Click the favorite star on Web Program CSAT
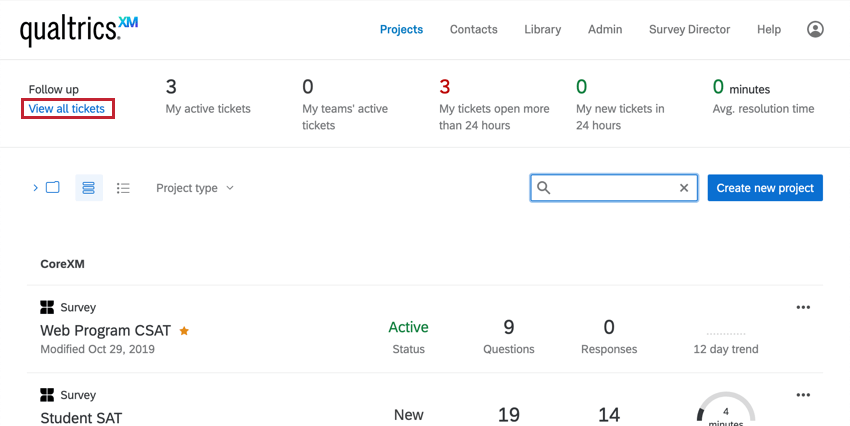 (184, 330)
